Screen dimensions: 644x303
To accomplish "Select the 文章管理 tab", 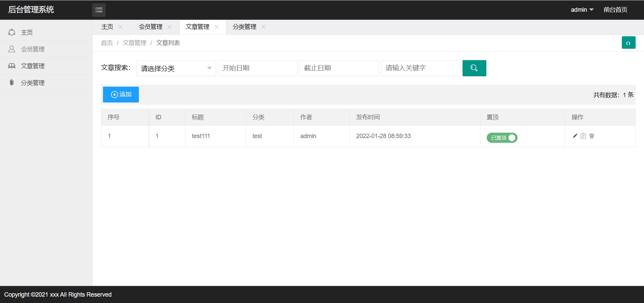I will pyautogui.click(x=198, y=27).
